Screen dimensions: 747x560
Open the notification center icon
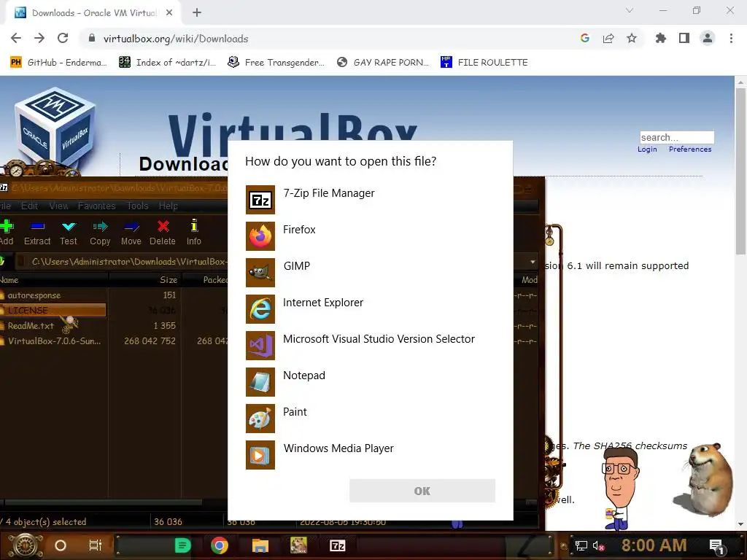[x=717, y=546]
